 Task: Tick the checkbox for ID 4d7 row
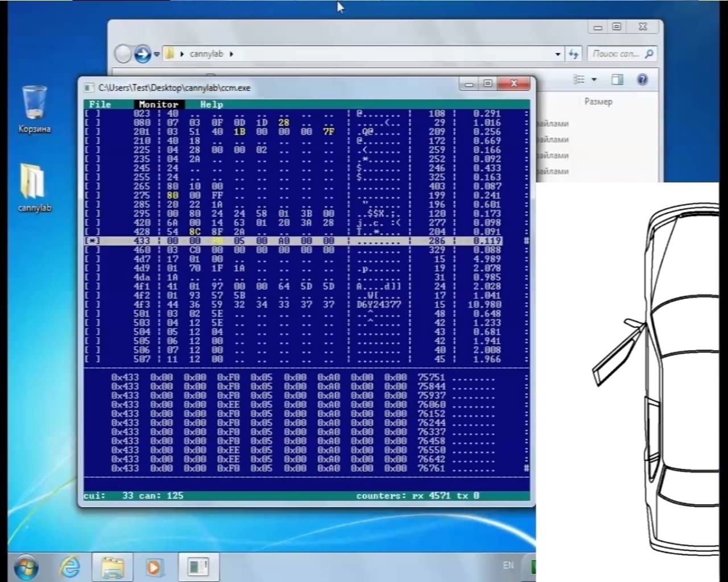click(x=92, y=259)
